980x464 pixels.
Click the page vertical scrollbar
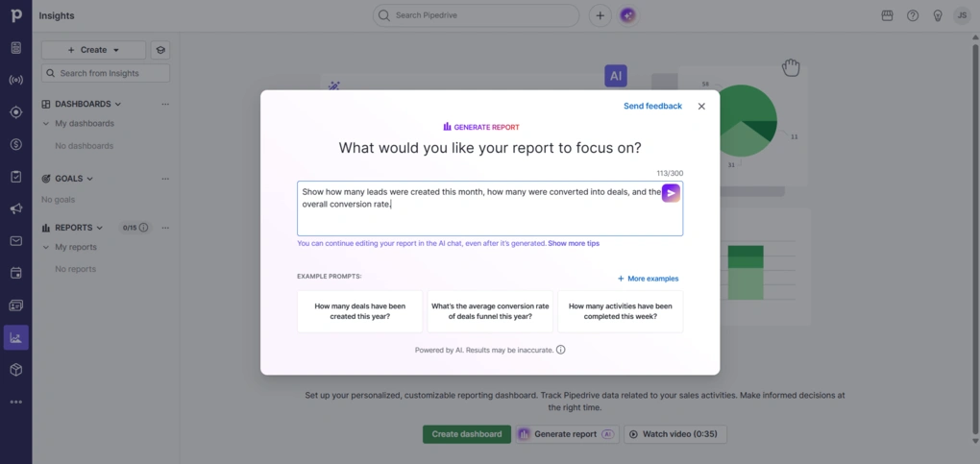pos(975,237)
